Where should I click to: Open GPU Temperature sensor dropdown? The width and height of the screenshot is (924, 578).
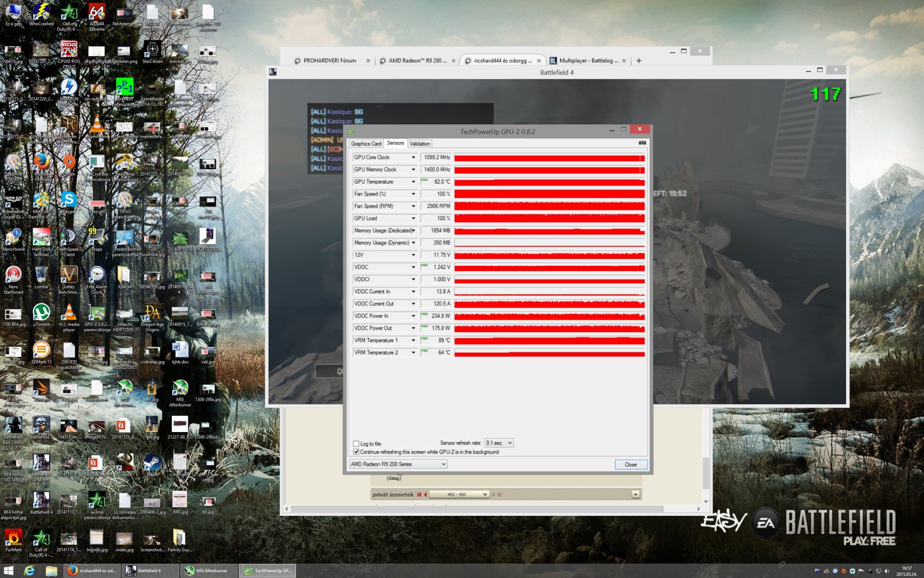click(413, 182)
